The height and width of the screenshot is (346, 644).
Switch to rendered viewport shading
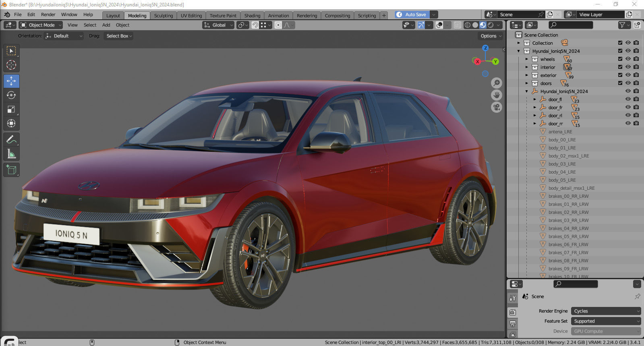491,25
